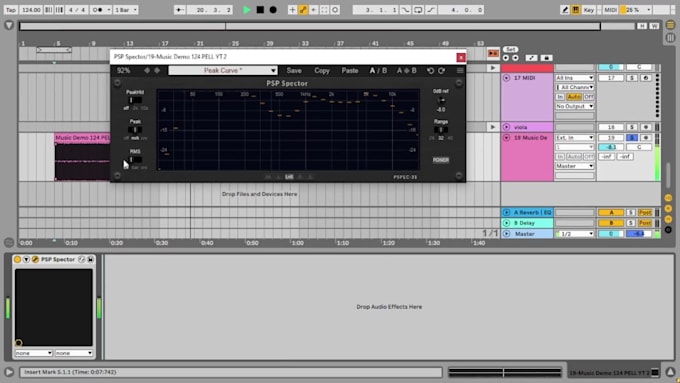Toggle Post on A Reverb return
680x383 pixels.
point(645,213)
